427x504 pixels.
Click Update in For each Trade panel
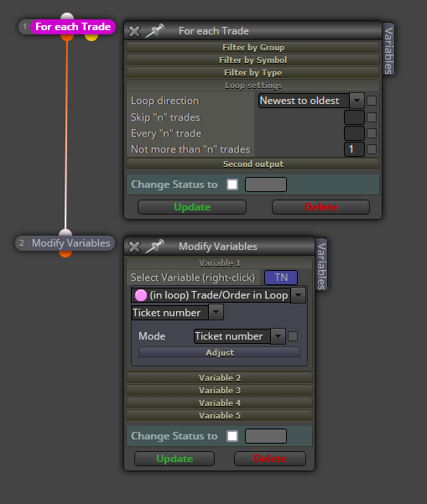(x=192, y=207)
